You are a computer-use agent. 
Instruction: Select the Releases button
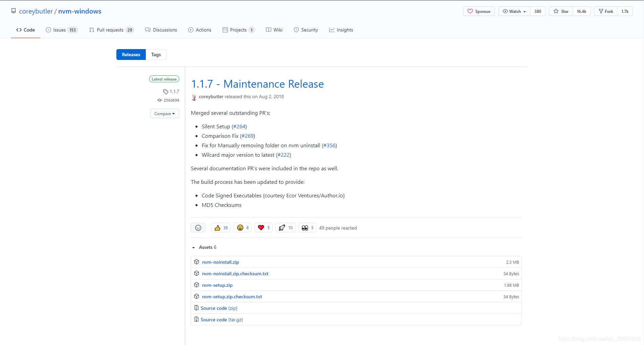click(131, 55)
